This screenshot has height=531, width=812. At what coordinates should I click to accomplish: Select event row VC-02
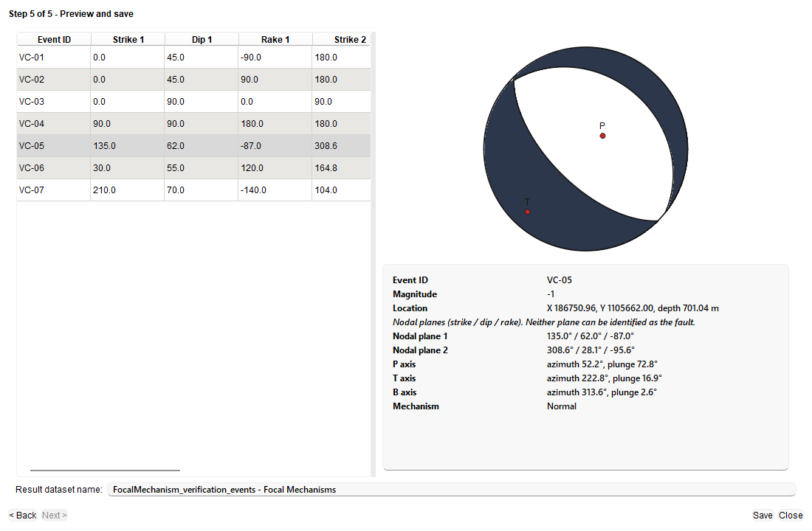(193, 80)
